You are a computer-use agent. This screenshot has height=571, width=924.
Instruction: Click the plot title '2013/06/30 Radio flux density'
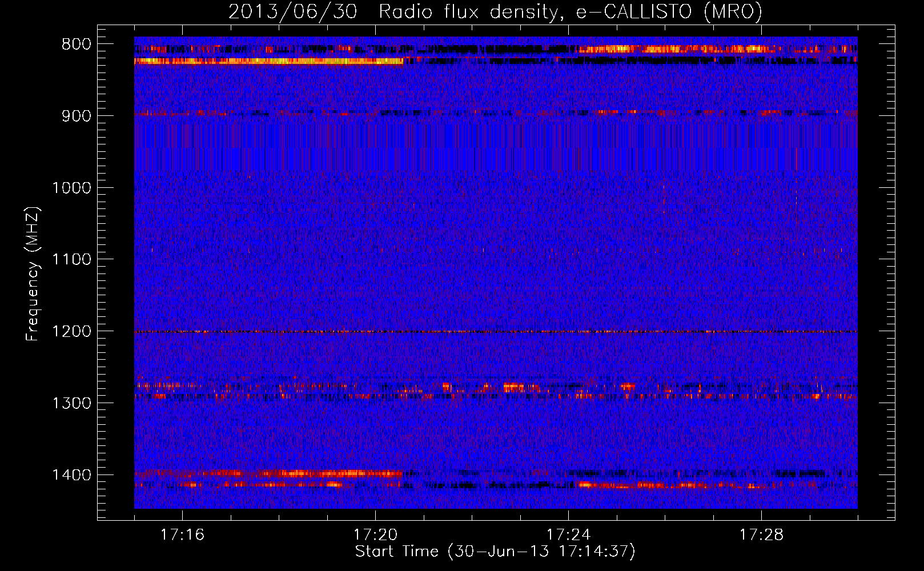(495, 11)
